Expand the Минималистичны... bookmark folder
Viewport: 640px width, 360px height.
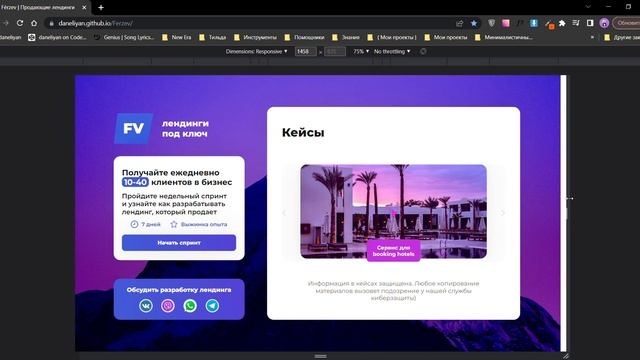(504, 37)
